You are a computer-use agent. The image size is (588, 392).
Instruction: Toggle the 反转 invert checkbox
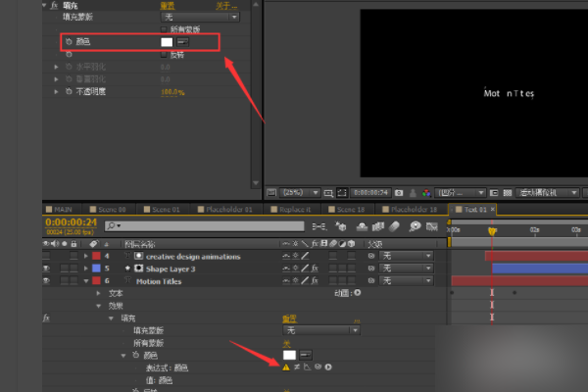pyautogui.click(x=164, y=55)
